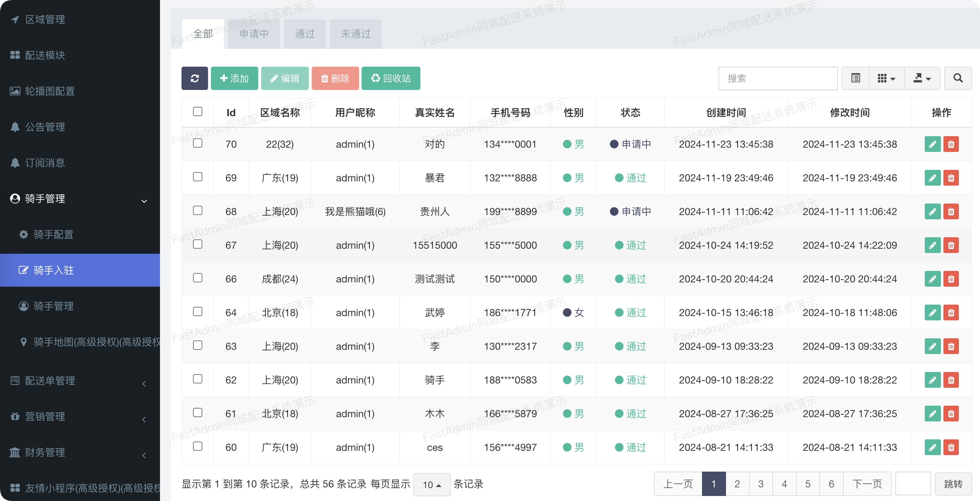Open the 回收站 recycle bin
This screenshot has width=980, height=501.
391,78
